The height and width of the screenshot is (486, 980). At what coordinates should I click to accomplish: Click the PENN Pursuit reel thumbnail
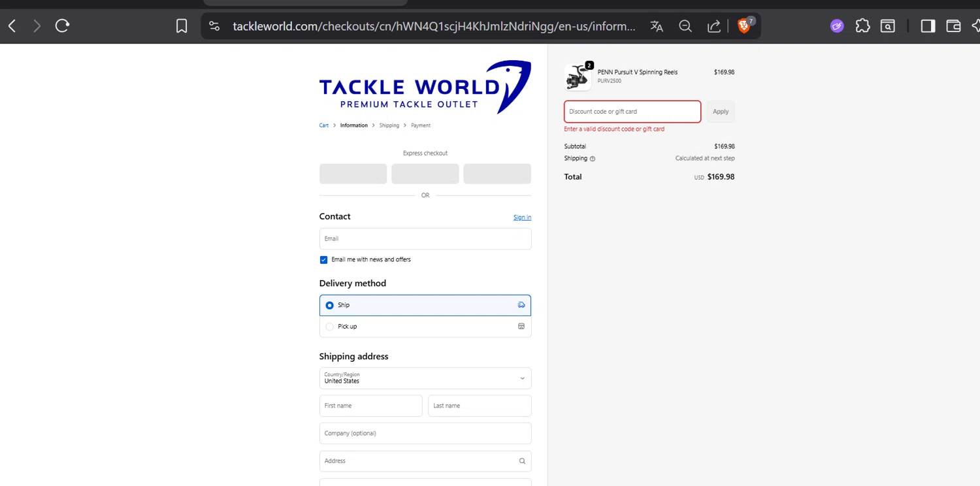coord(578,77)
